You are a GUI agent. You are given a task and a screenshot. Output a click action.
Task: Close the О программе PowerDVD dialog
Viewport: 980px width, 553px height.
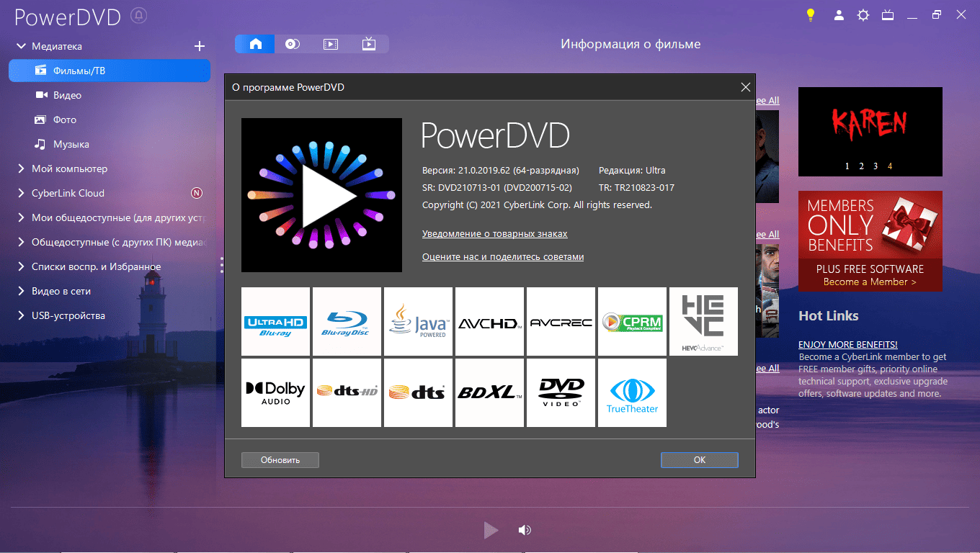click(x=746, y=87)
